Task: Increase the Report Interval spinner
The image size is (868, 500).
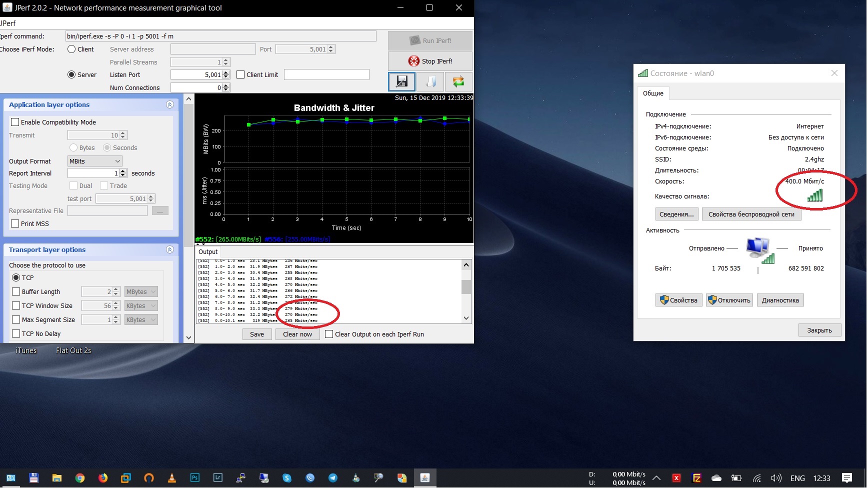Action: pyautogui.click(x=123, y=171)
